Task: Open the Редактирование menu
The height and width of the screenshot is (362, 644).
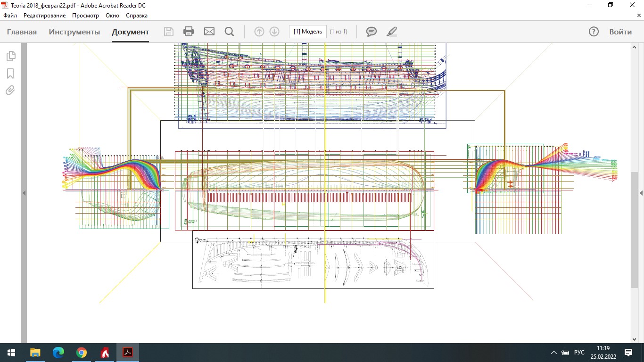Action: coord(45,16)
